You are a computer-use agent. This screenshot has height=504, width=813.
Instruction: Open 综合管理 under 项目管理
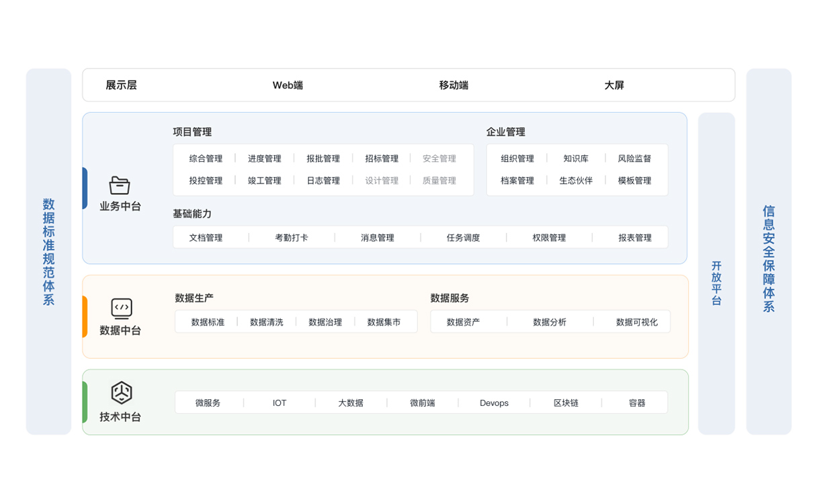coord(206,159)
